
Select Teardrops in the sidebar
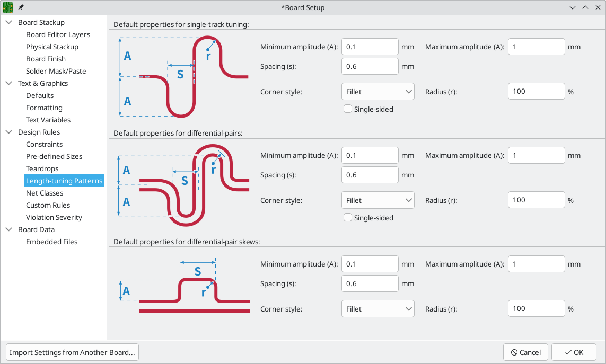(x=42, y=168)
